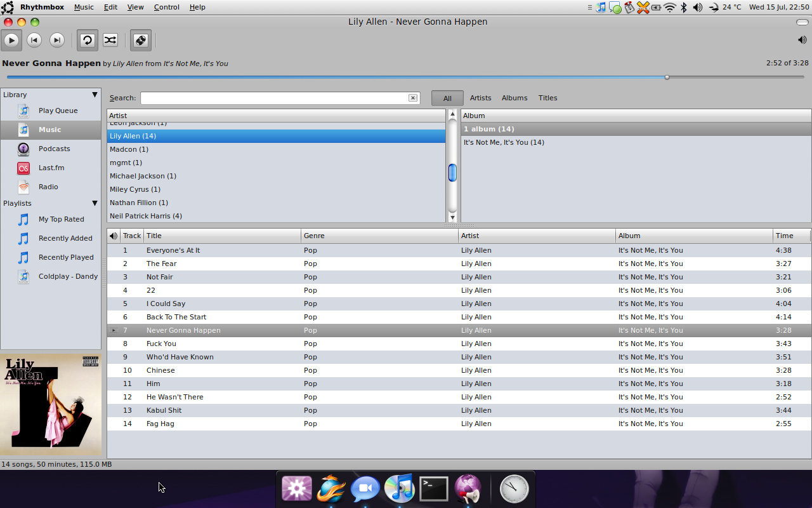Click the Artist browser column header
Viewport: 812px width, 508px height.
276,116
